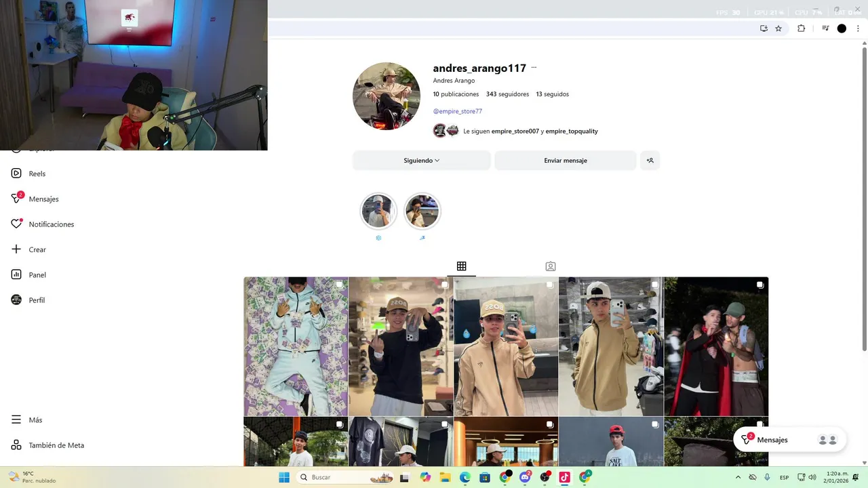Open the weather widget showing 16°C
This screenshot has height=488, width=868.
click(x=32, y=477)
